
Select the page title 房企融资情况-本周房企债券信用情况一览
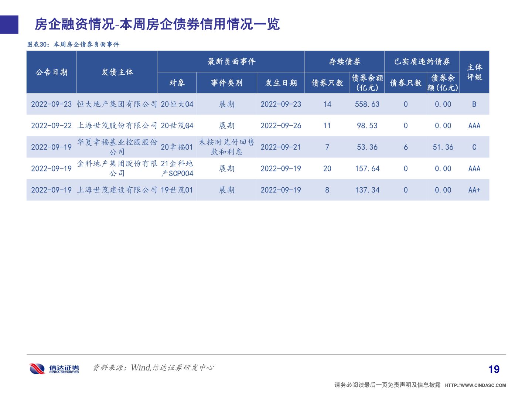158,25
